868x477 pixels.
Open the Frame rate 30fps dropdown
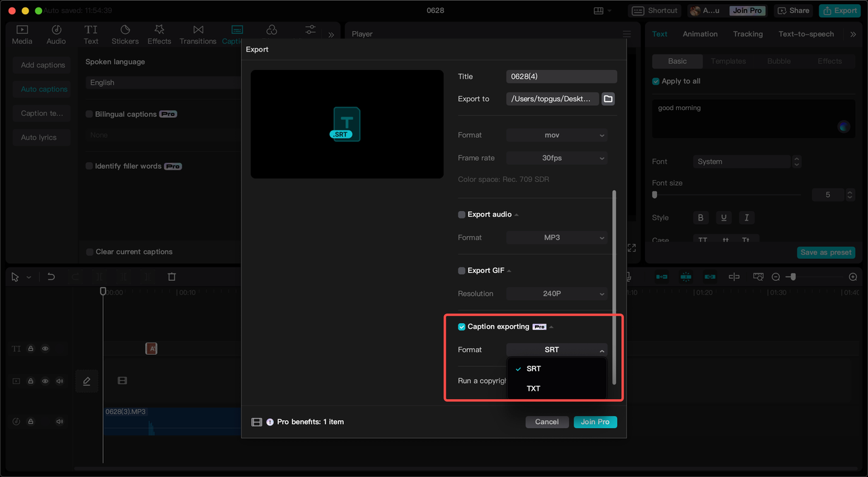[556, 158]
